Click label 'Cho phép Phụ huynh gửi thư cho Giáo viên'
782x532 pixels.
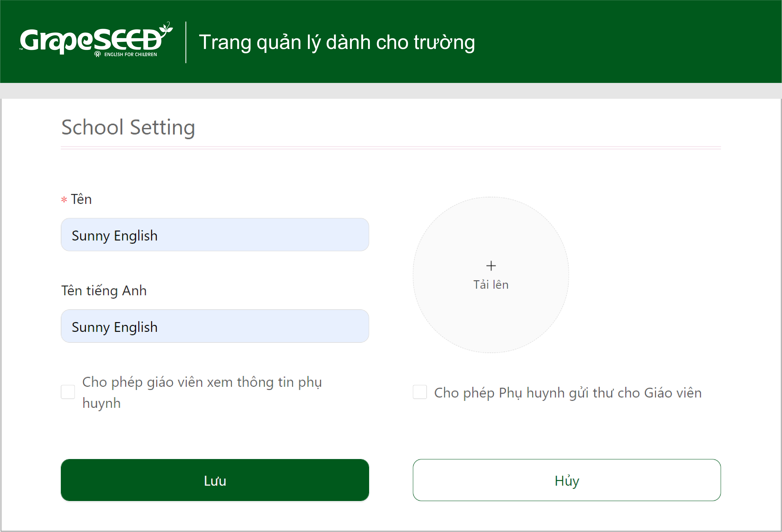(568, 393)
